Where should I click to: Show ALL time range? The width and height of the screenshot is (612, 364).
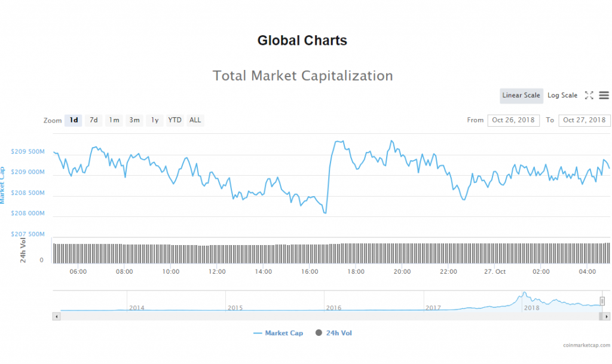(x=195, y=120)
